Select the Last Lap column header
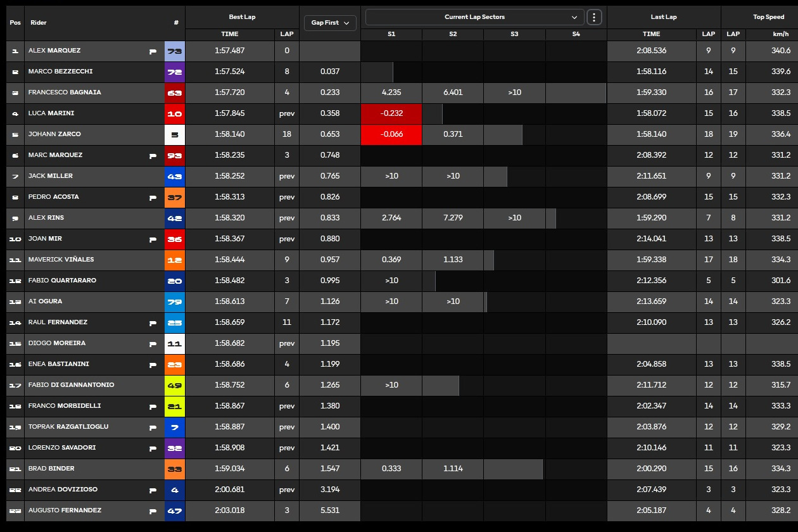The height and width of the screenshot is (532, 798). [663, 17]
